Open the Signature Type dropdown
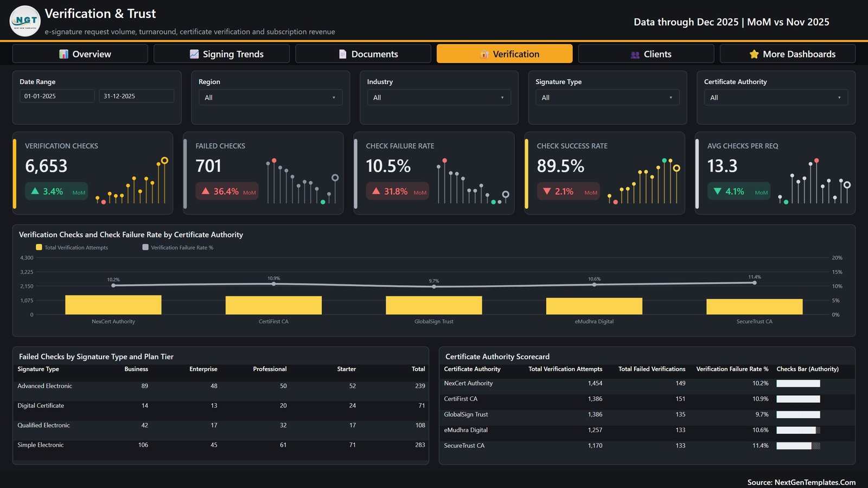The width and height of the screenshot is (868, 488). pyautogui.click(x=607, y=98)
